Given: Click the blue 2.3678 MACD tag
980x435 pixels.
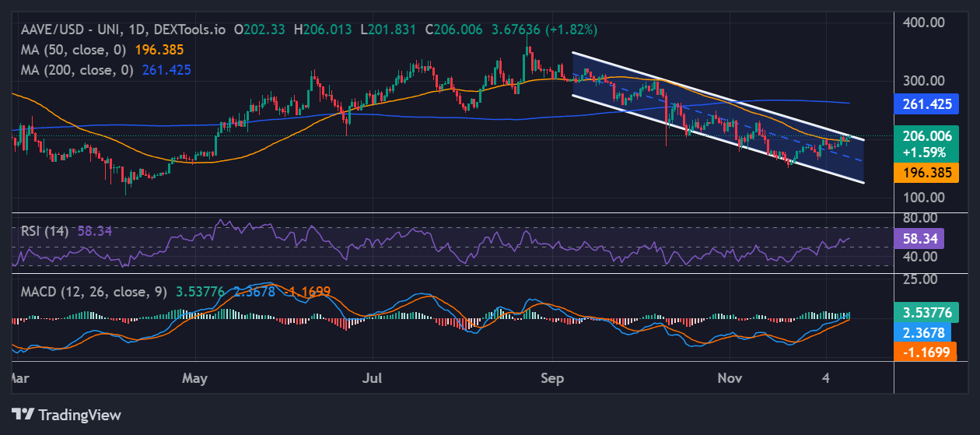Looking at the screenshot, I should click(922, 332).
